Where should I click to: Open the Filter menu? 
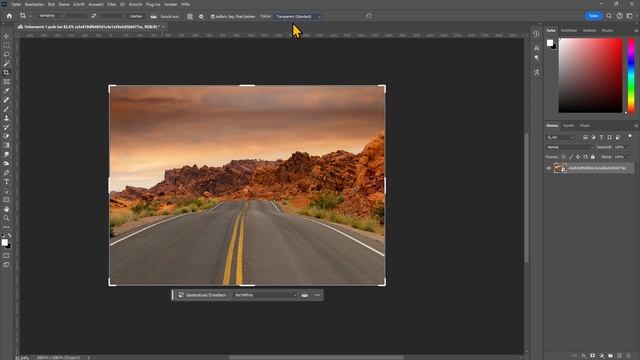(x=111, y=4)
